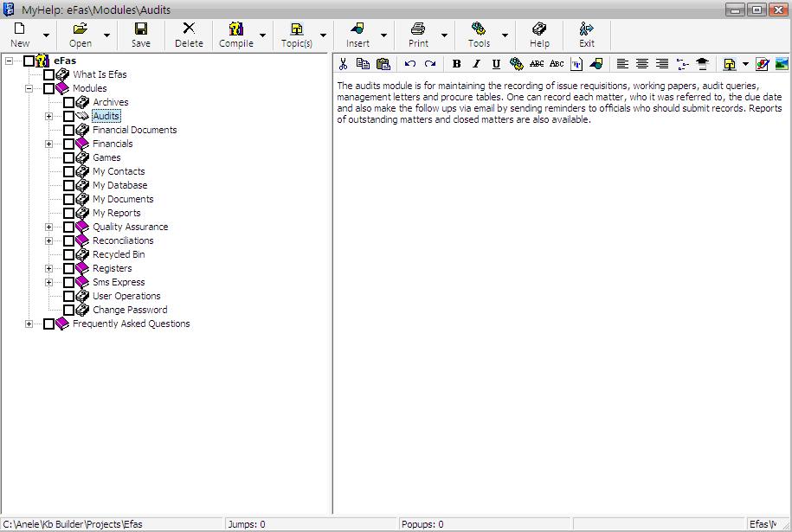Click the Delete toolbar icon

coord(189,35)
